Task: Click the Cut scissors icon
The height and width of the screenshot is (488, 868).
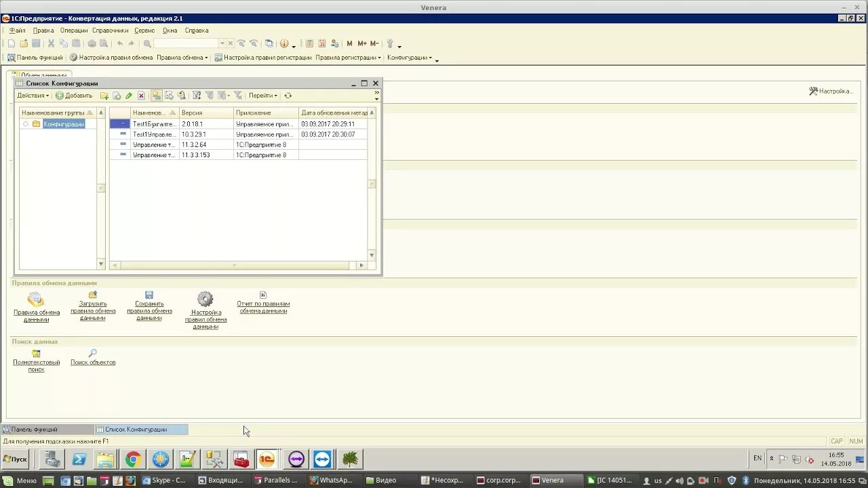Action: point(51,43)
